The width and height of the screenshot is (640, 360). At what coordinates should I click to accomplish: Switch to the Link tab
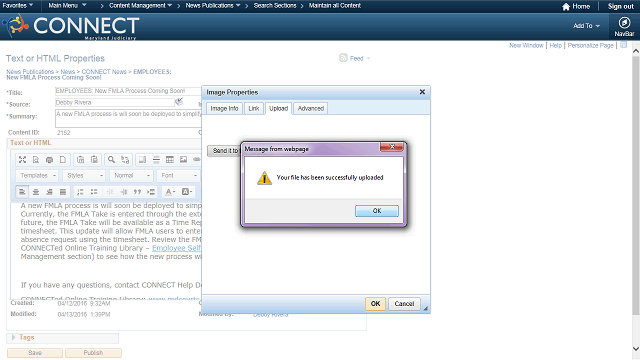click(254, 109)
